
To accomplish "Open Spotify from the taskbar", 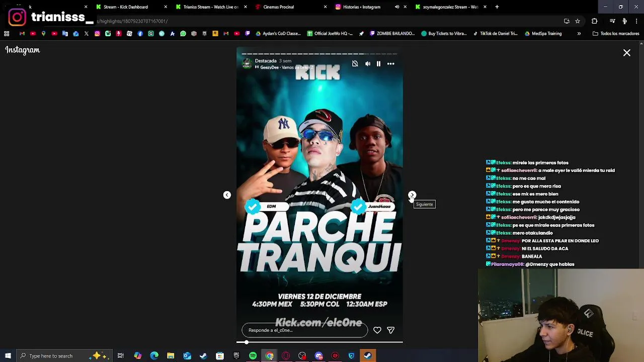I will [253, 356].
